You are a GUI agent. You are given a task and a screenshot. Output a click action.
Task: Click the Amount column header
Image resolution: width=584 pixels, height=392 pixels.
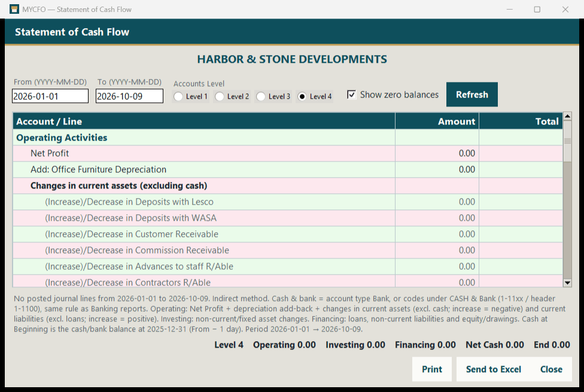coord(437,121)
